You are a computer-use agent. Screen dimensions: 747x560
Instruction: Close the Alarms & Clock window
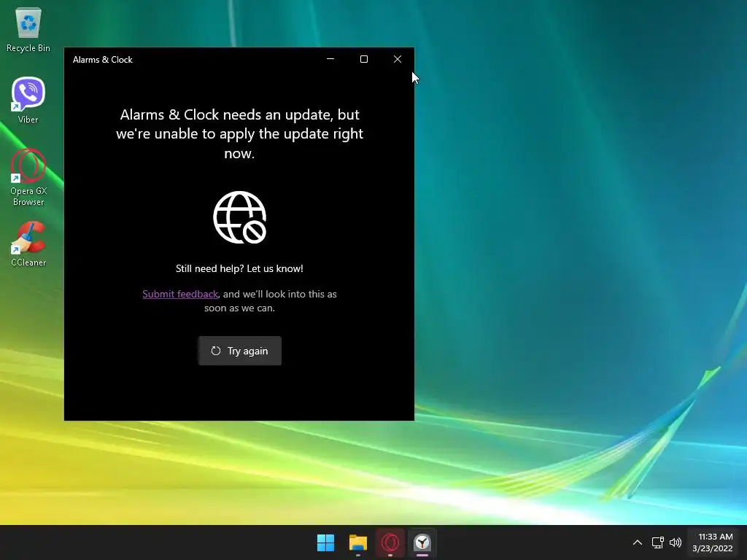point(398,59)
